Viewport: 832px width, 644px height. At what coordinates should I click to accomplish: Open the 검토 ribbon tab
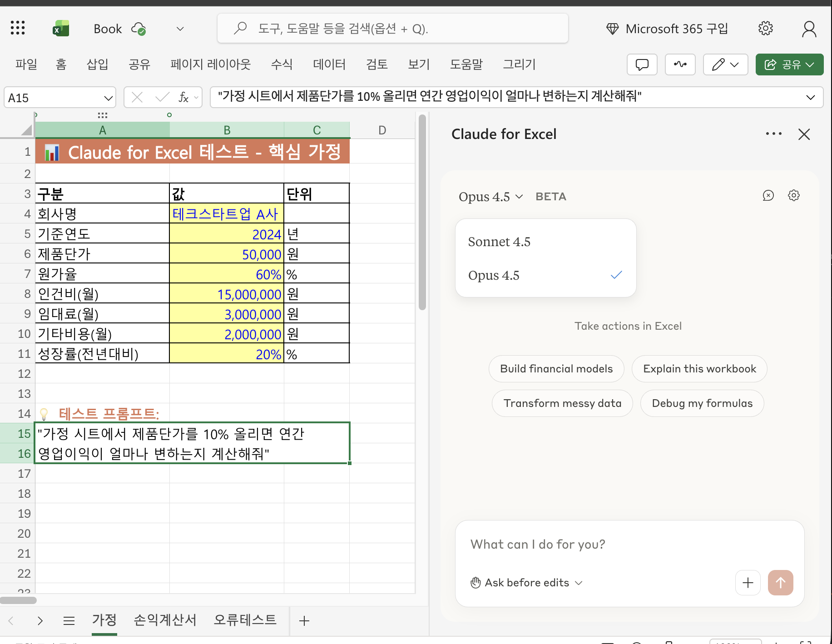coord(376,64)
